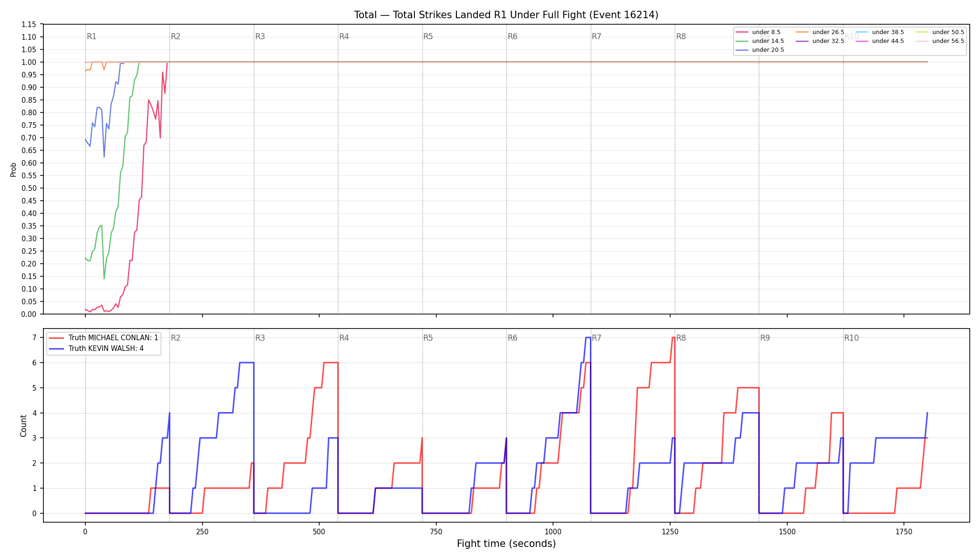Click the 'Prob' y-axis label
This screenshot has width=980, height=560.
tap(14, 169)
